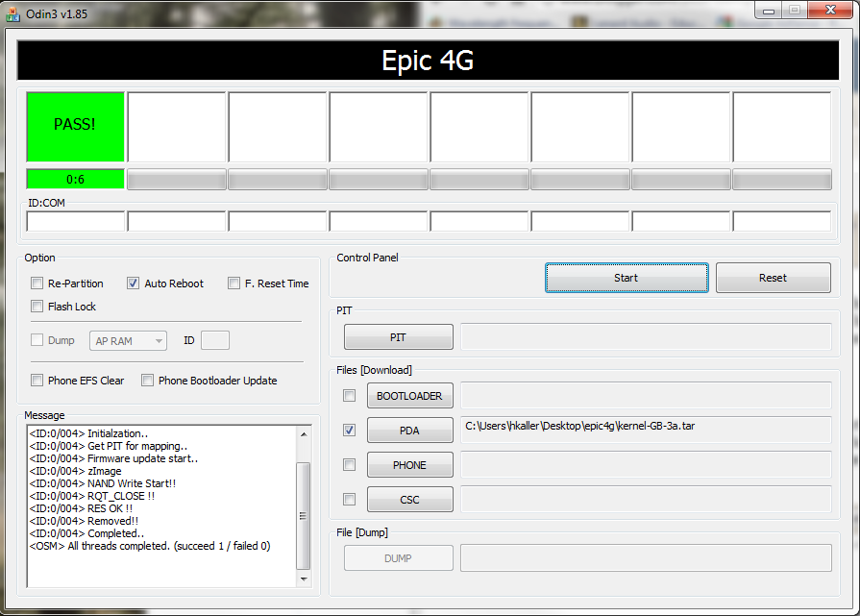The width and height of the screenshot is (860, 616).
Task: Click the Odin3 title bar app icon
Action: point(12,13)
